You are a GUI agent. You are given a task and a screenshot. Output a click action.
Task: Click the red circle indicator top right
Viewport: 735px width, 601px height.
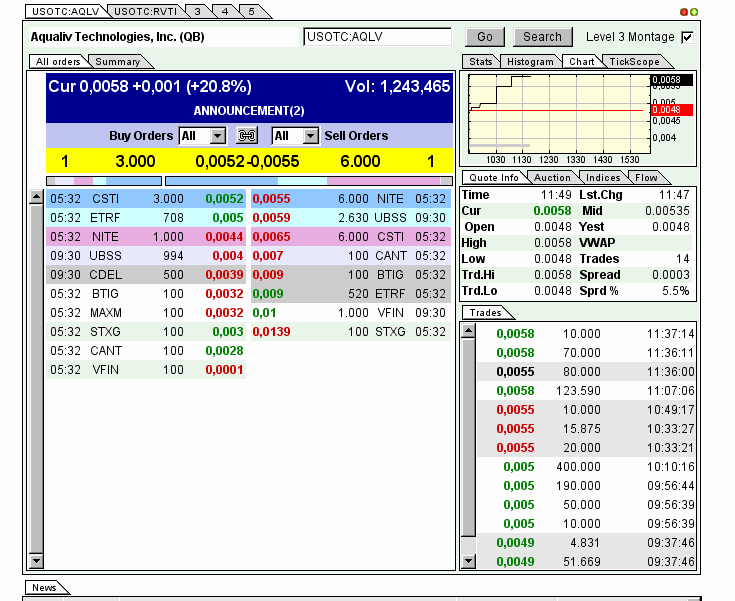(684, 12)
